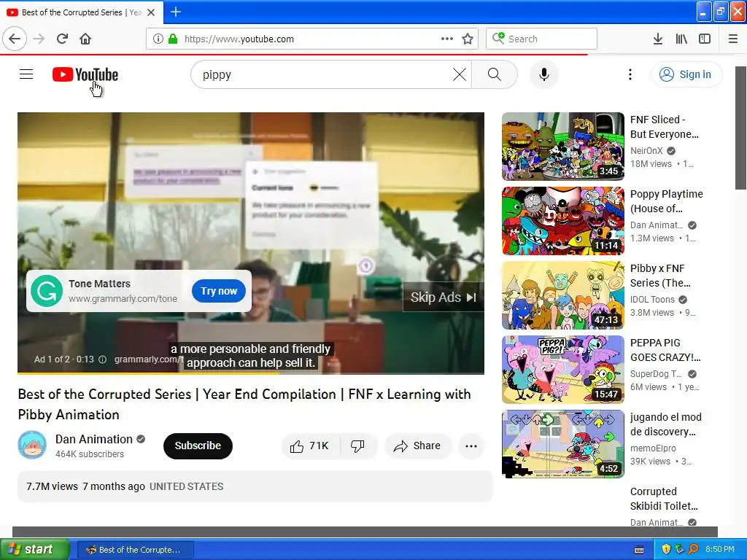
Task: Open FNF Sliced video thumbnail
Action: (x=562, y=147)
